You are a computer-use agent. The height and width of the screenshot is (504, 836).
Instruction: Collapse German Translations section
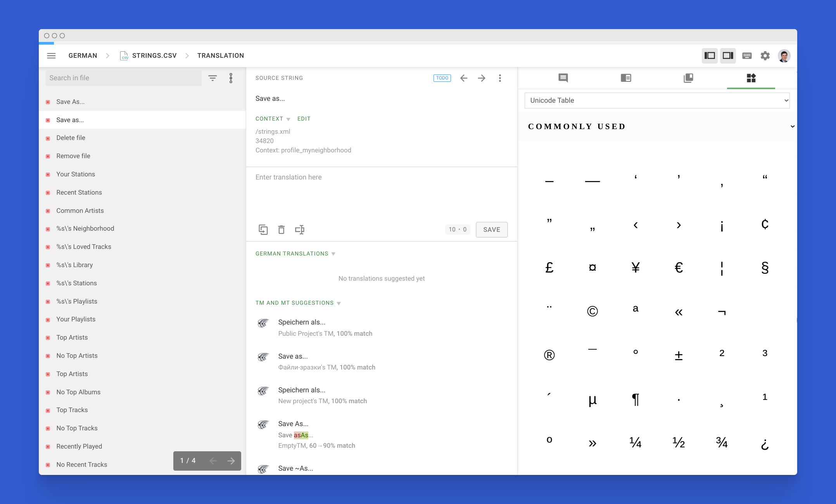tap(295, 254)
